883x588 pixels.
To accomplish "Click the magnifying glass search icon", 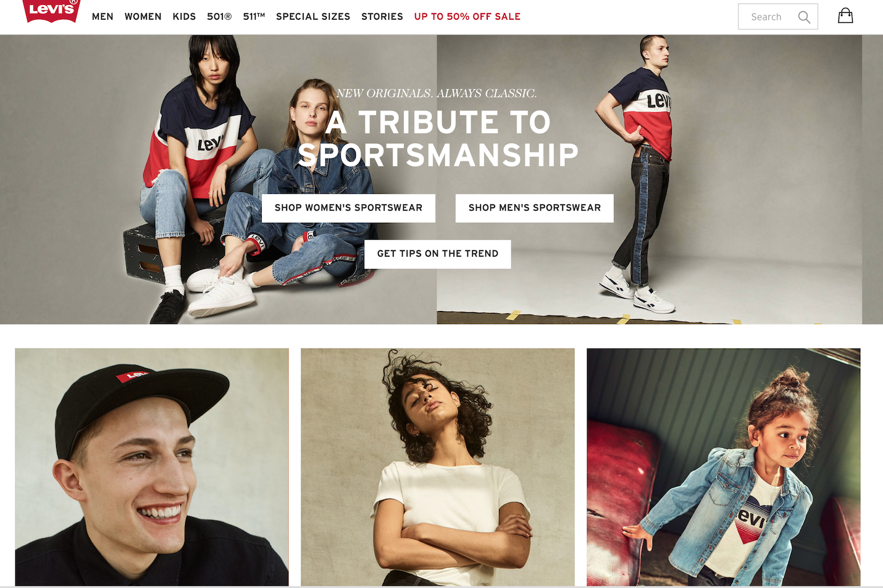I will click(804, 17).
